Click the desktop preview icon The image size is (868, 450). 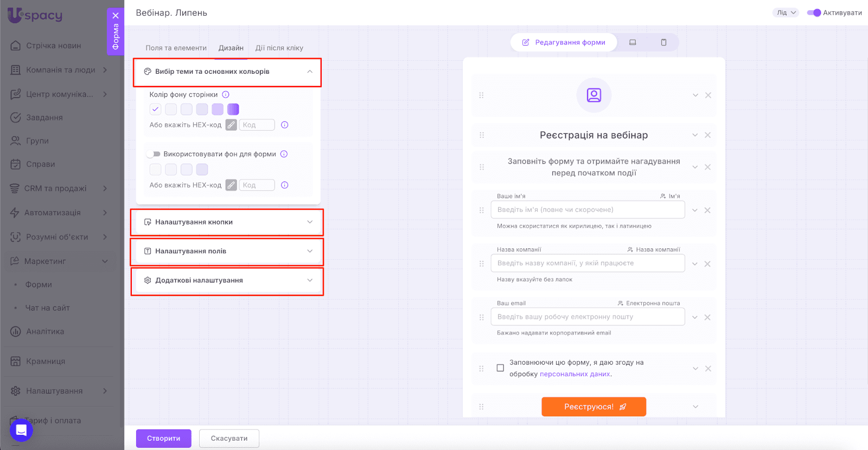[x=633, y=42]
